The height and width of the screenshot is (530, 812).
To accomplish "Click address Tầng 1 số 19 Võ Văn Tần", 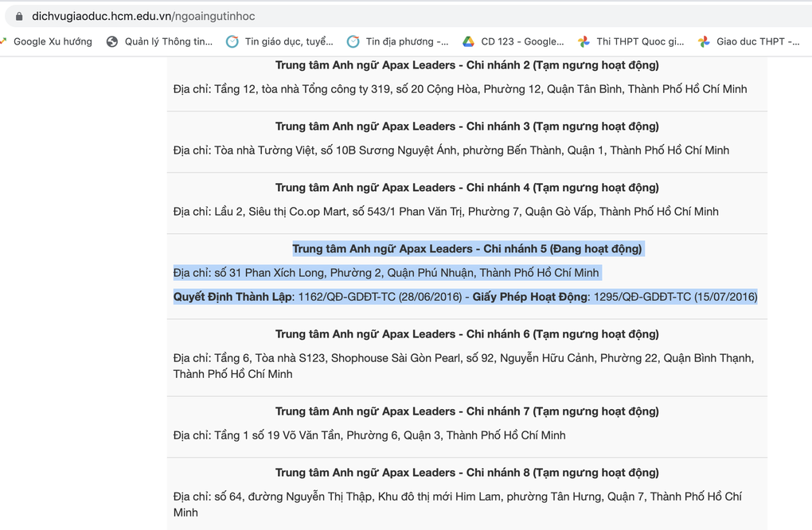I will click(369, 435).
